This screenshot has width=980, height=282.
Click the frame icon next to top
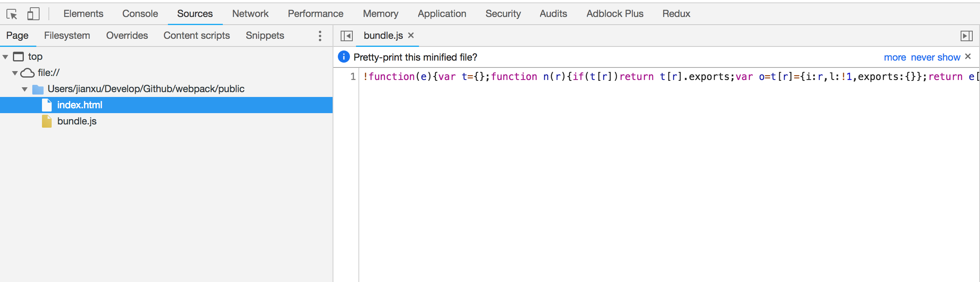click(x=19, y=57)
